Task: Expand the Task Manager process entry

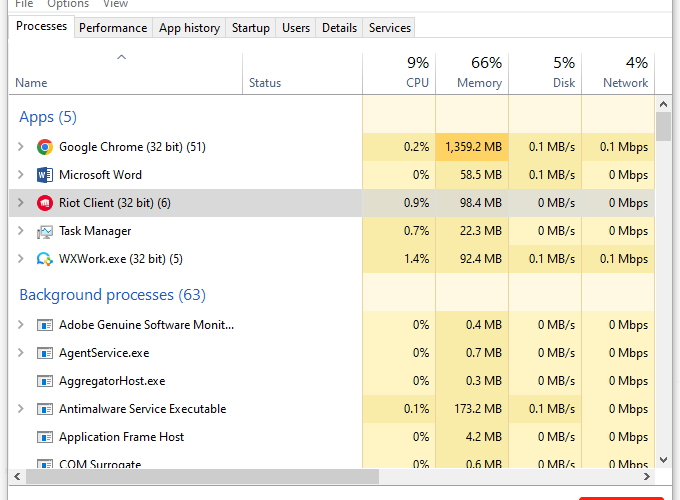Action: pos(20,231)
